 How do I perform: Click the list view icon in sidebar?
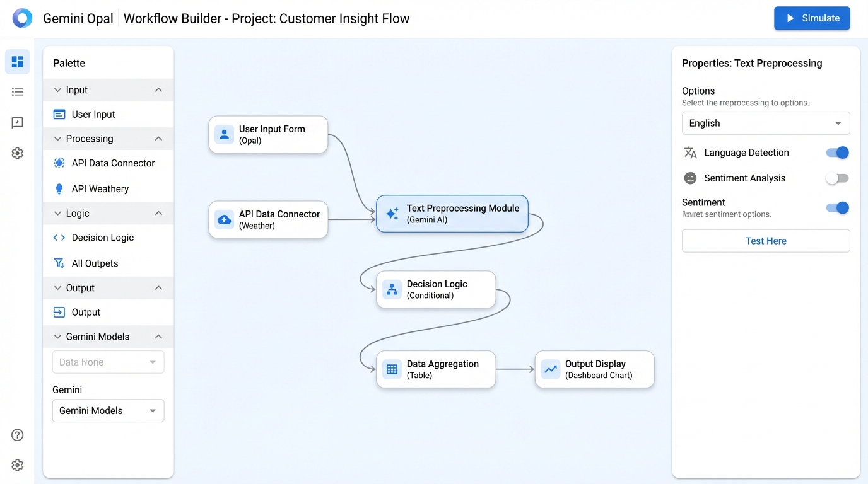tap(18, 92)
